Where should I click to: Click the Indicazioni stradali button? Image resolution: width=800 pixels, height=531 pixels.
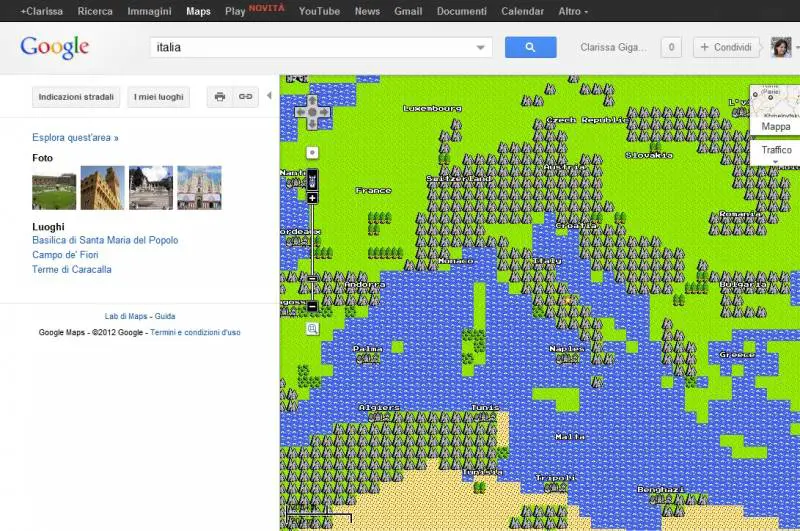[x=76, y=97]
